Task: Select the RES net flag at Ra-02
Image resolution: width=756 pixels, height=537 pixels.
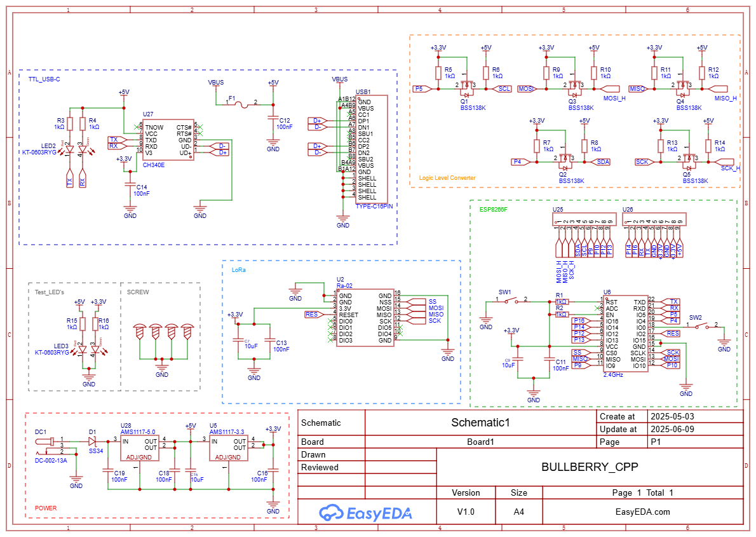Action: [314, 314]
